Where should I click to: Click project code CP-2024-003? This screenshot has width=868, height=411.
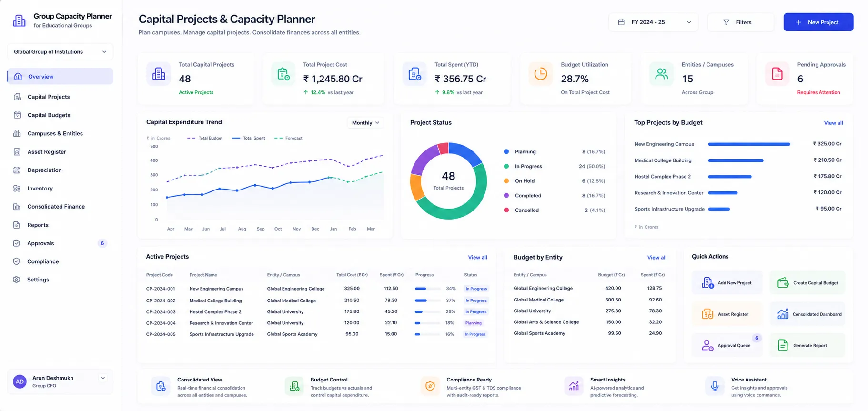(161, 312)
